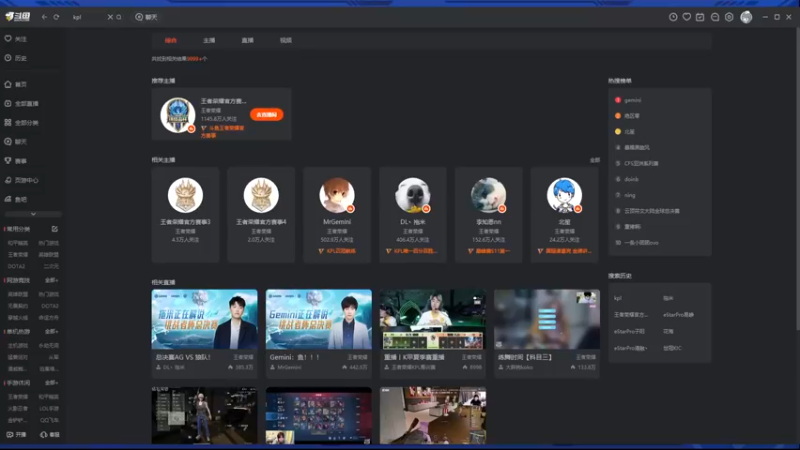Click the orange button on recommended streamer card
The image size is (800, 450).
(266, 115)
